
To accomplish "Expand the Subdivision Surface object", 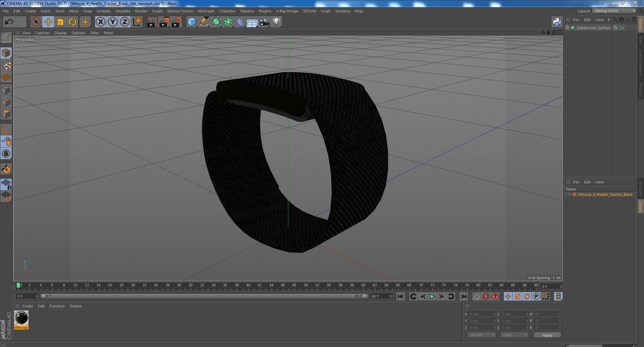I will (567, 28).
